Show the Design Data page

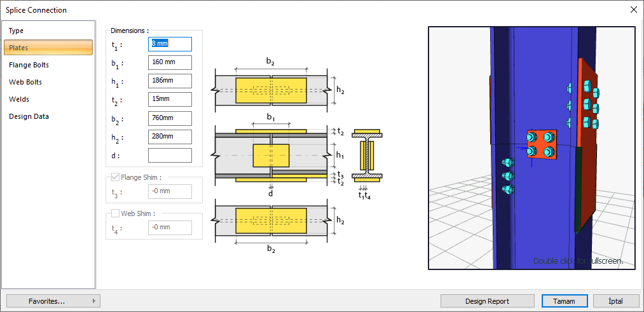pyautogui.click(x=29, y=116)
